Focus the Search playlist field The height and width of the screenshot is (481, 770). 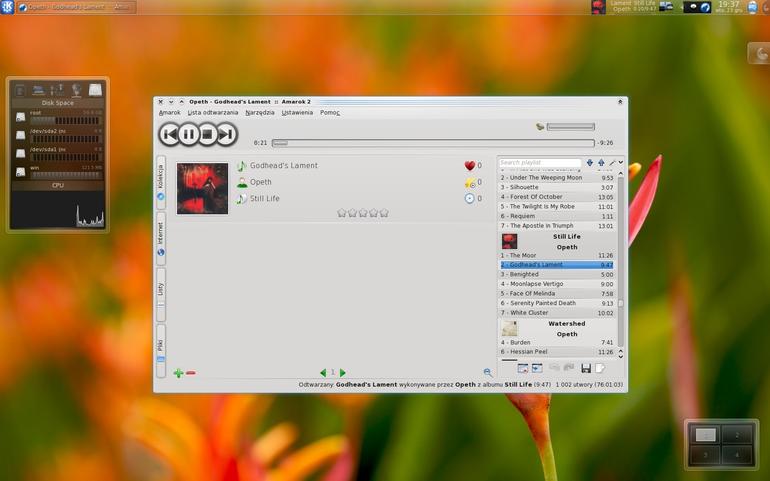coord(540,163)
